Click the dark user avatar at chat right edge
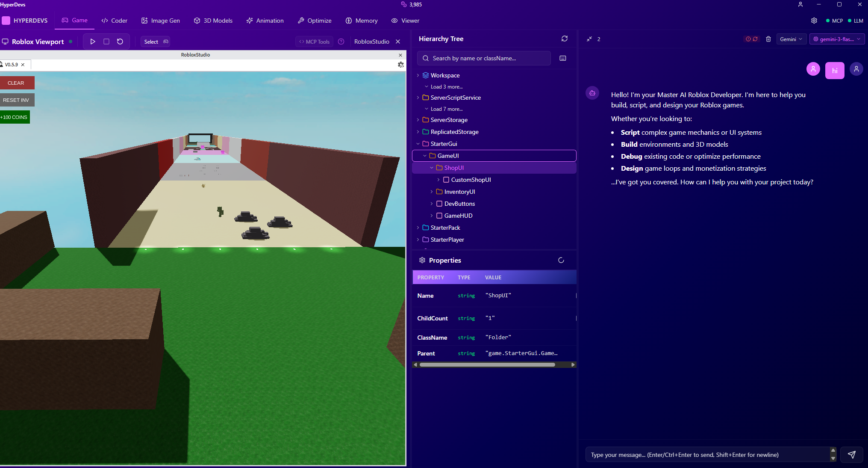The width and height of the screenshot is (868, 468). pos(856,69)
